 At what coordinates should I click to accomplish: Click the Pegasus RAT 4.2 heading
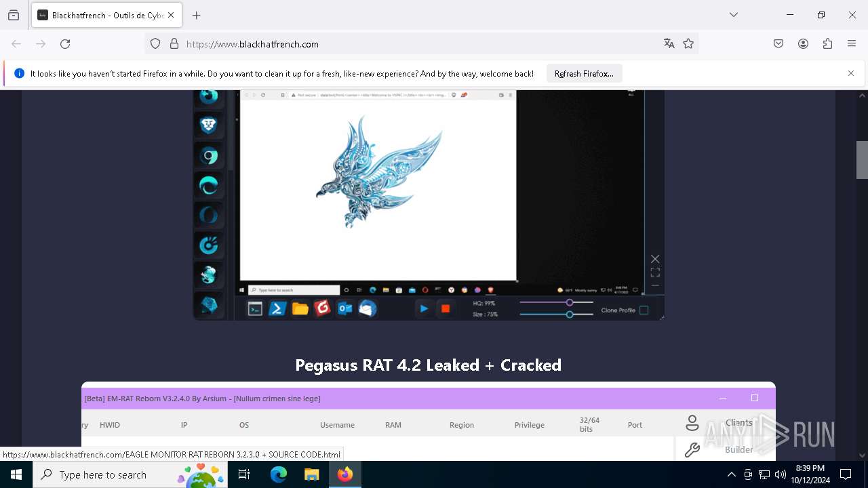click(x=428, y=365)
